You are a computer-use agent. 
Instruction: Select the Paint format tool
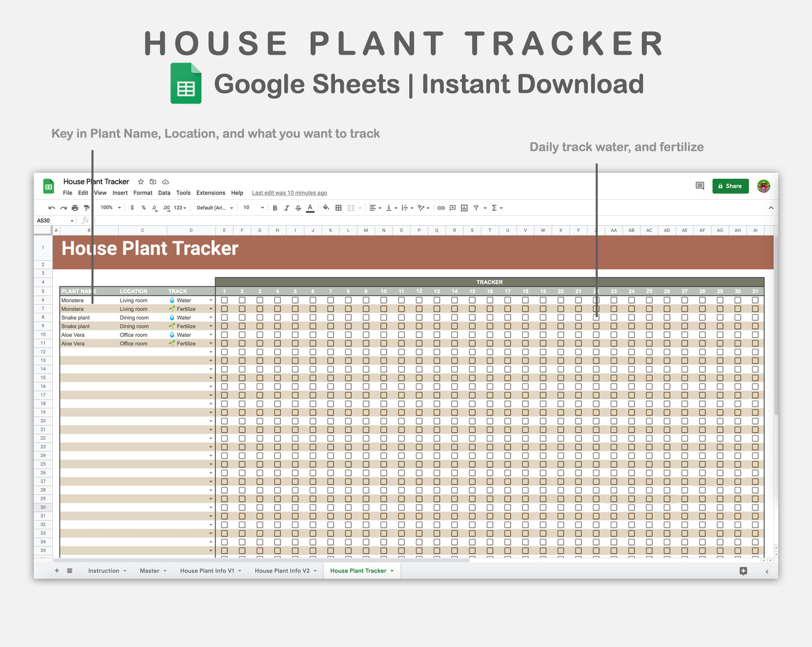pyautogui.click(x=87, y=207)
